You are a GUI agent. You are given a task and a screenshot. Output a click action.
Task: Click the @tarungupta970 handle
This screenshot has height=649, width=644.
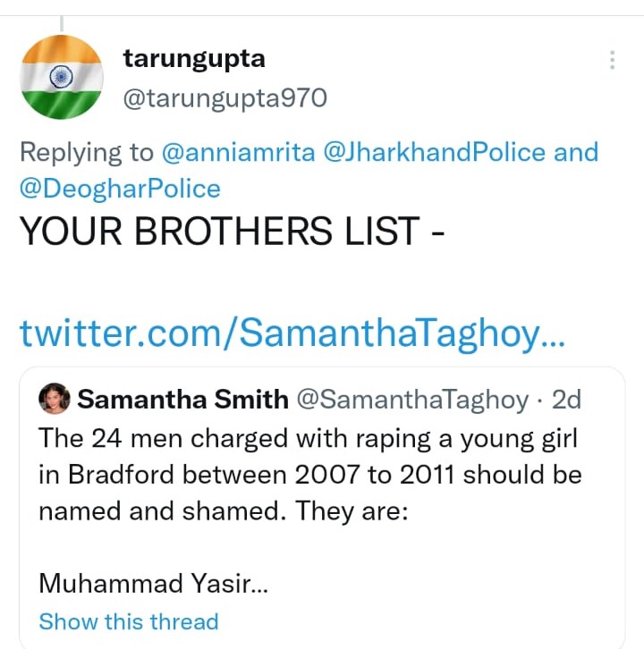click(225, 97)
